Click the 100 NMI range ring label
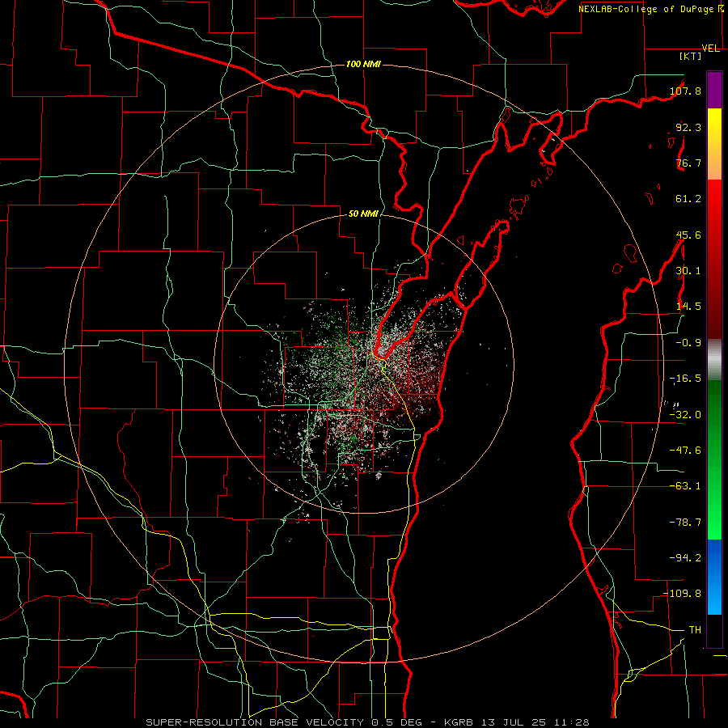 coord(363,64)
